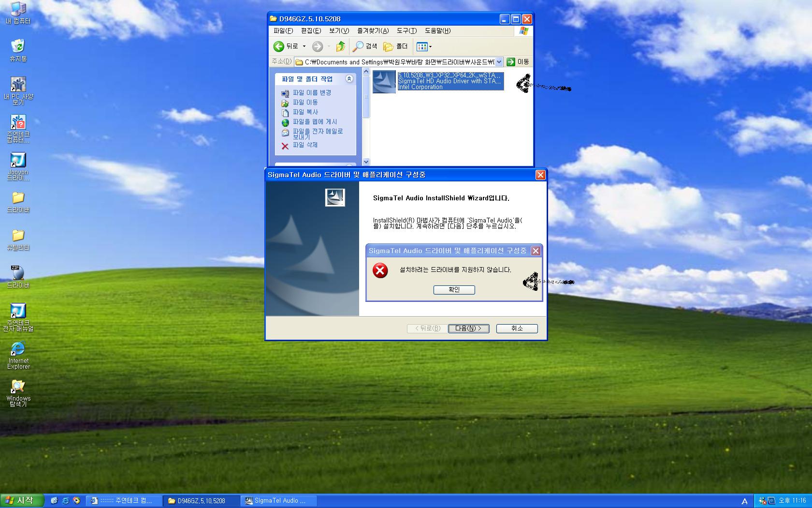Expand the address bar path dropdown
Screen dimensions: 812x508
tap(499, 62)
